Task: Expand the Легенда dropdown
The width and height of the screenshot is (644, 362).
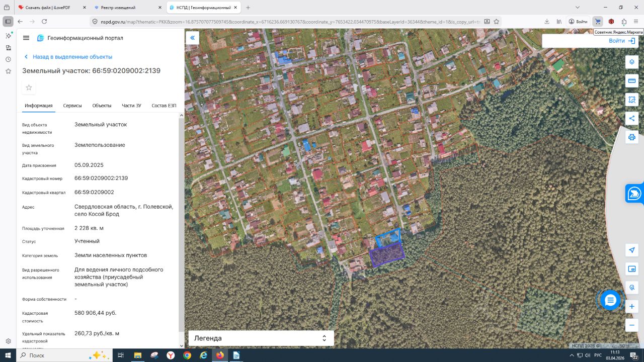Action: coord(261,338)
